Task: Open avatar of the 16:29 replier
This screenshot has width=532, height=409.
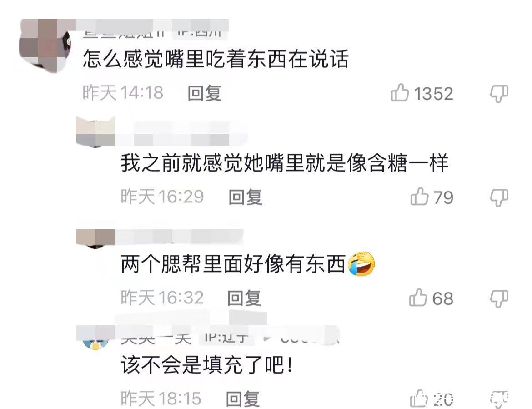Action: coord(95,132)
